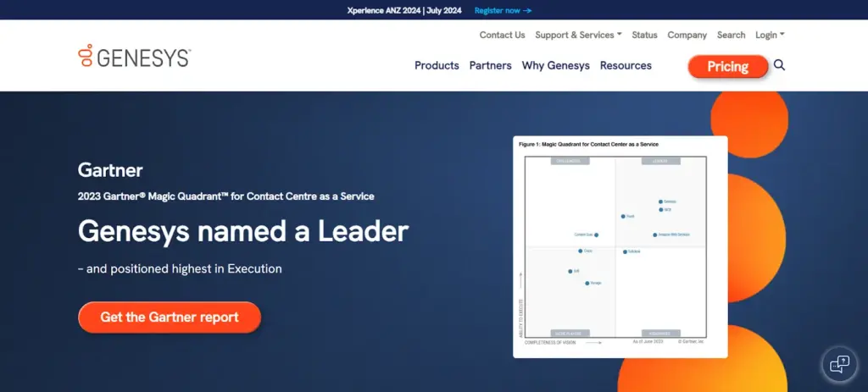This screenshot has height=392, width=868.
Task: Expand the Login dropdown
Action: (x=769, y=35)
